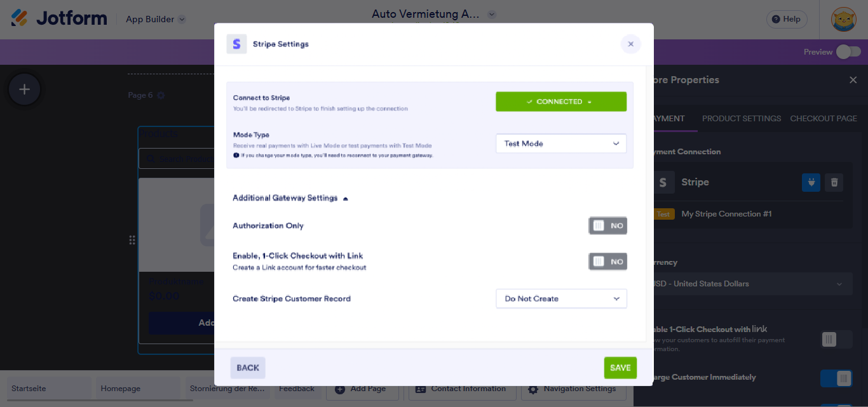Open Contact Information settings
The width and height of the screenshot is (868, 407).
[462, 388]
